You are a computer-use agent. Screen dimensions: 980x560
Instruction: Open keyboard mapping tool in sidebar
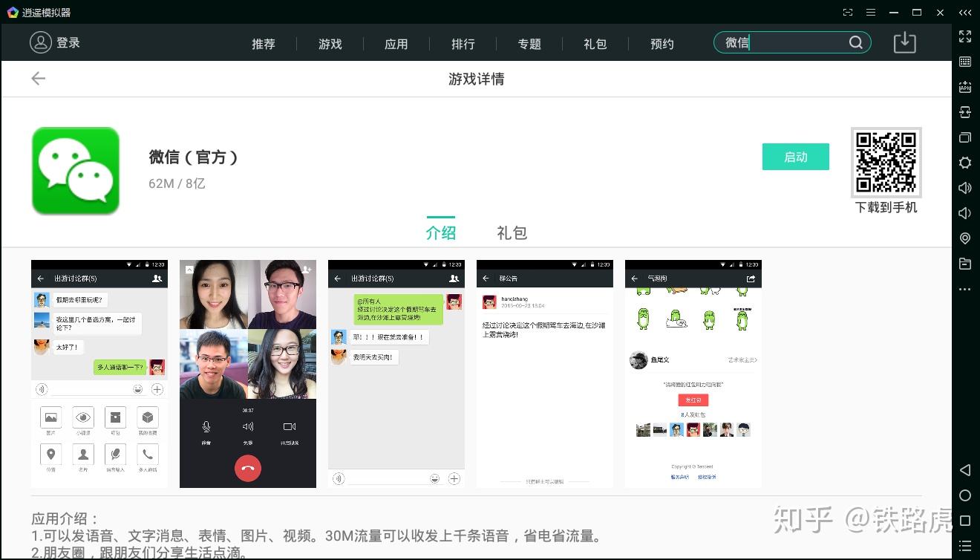point(965,62)
